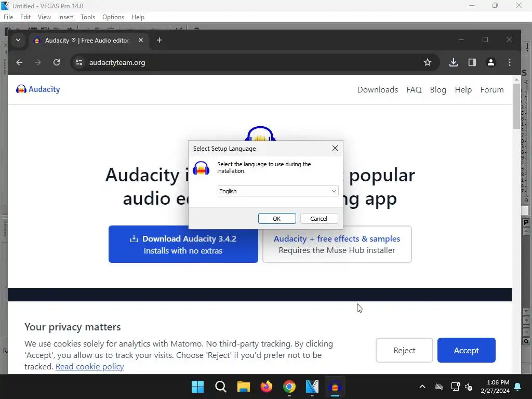View site information icon in address bar

point(79,62)
